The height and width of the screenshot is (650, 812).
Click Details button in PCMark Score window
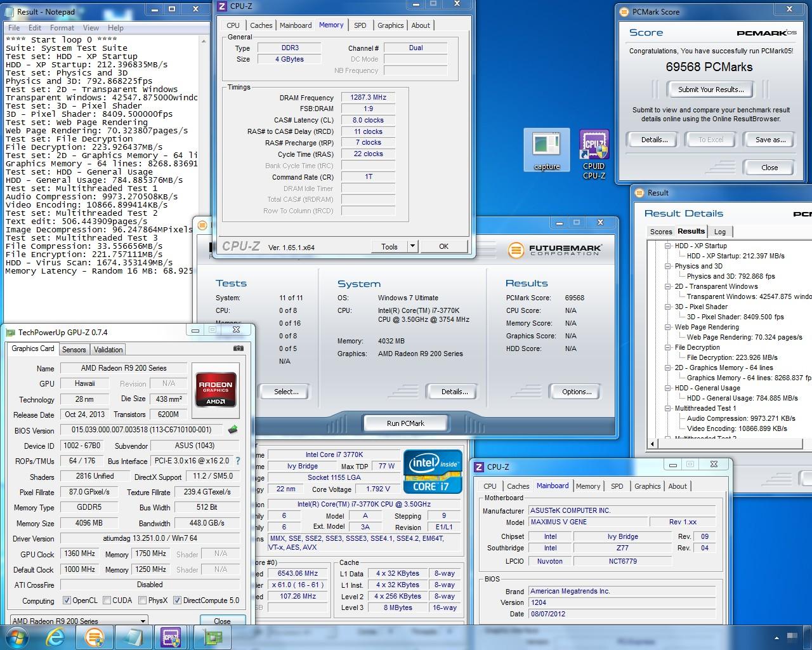654,140
